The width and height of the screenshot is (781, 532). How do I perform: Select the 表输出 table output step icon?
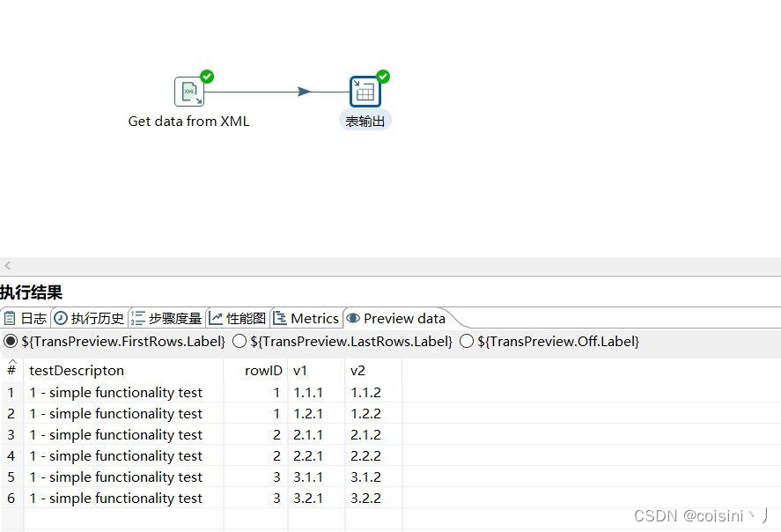point(365,90)
